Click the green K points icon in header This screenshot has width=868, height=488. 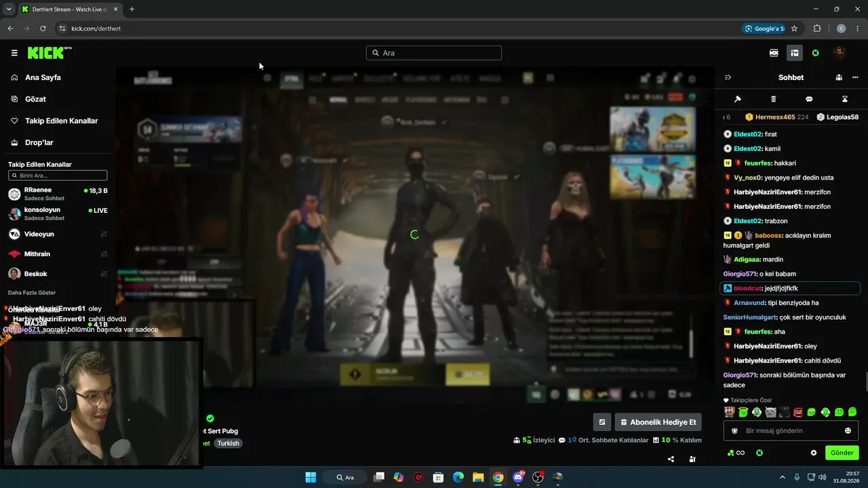[815, 53]
